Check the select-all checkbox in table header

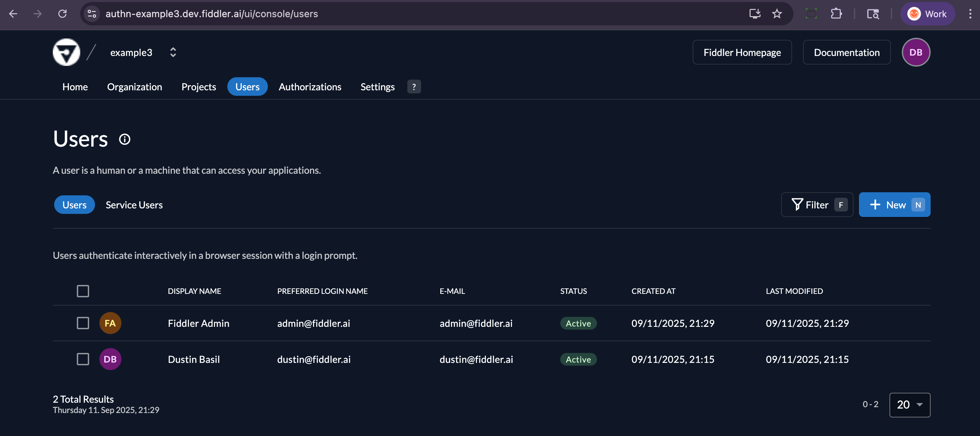[x=83, y=291]
